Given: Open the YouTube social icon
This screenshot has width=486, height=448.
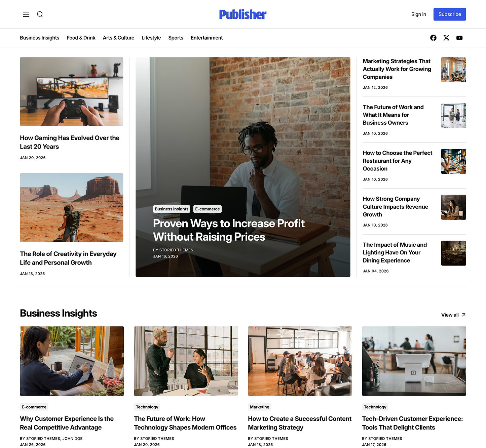Looking at the screenshot, I should (459, 38).
